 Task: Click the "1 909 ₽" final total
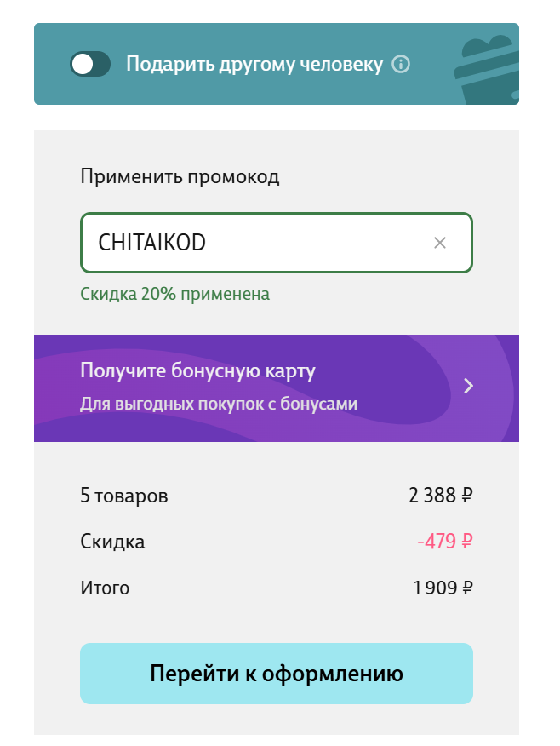[443, 588]
